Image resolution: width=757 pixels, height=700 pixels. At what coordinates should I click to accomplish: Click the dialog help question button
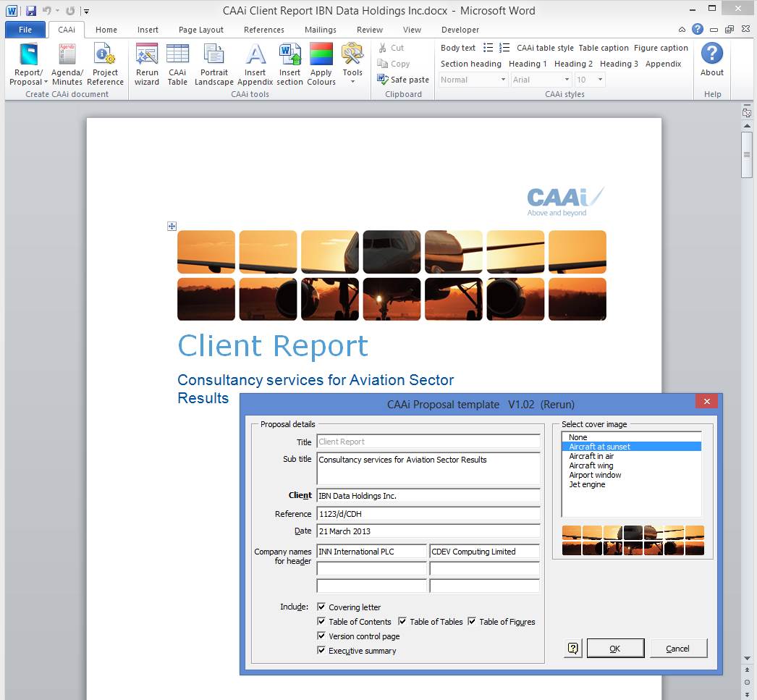coord(573,649)
